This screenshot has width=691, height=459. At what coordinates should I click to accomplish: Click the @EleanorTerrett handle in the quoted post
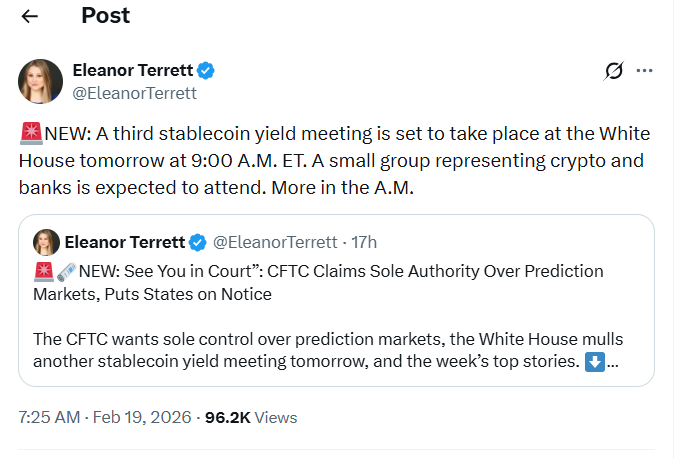coord(273,242)
